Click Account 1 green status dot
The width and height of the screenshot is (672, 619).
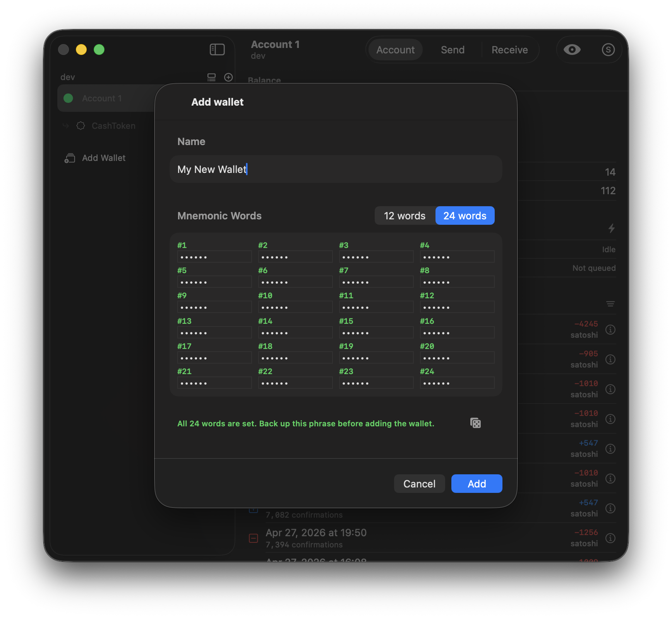(x=68, y=98)
